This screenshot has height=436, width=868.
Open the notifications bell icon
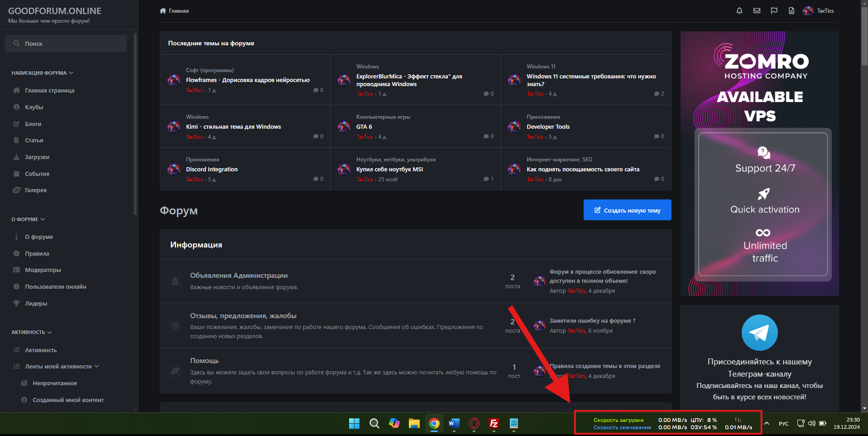coord(739,11)
